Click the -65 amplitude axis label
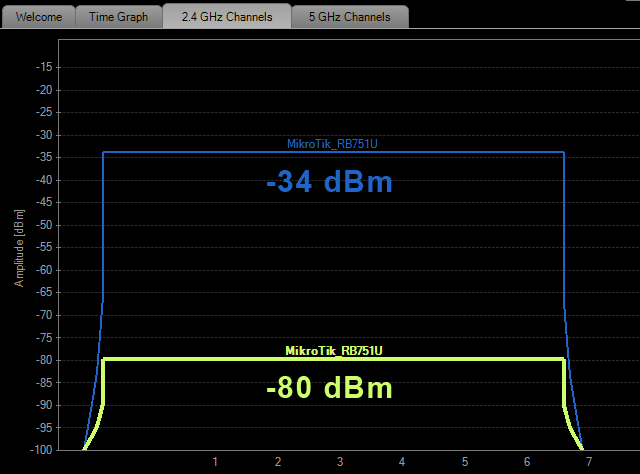The image size is (640, 474). (x=44, y=293)
